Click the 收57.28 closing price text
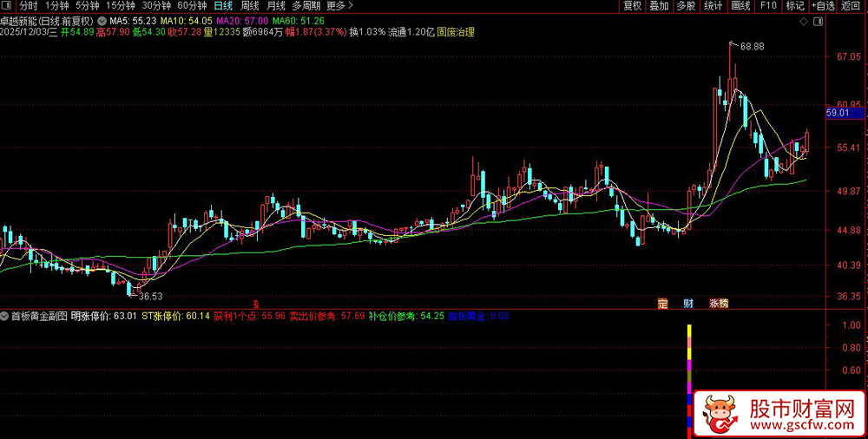868x439 pixels. pyautogui.click(x=185, y=32)
